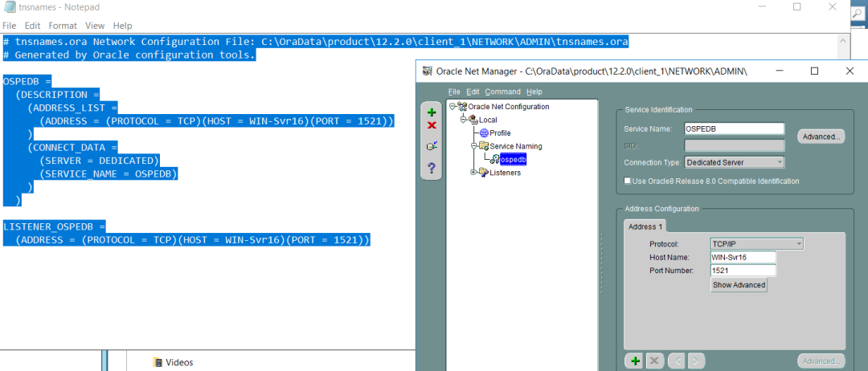The image size is (868, 371).
Task: Click '(ADDRESS_LIST =' line in Notepad
Action: pyautogui.click(x=72, y=108)
